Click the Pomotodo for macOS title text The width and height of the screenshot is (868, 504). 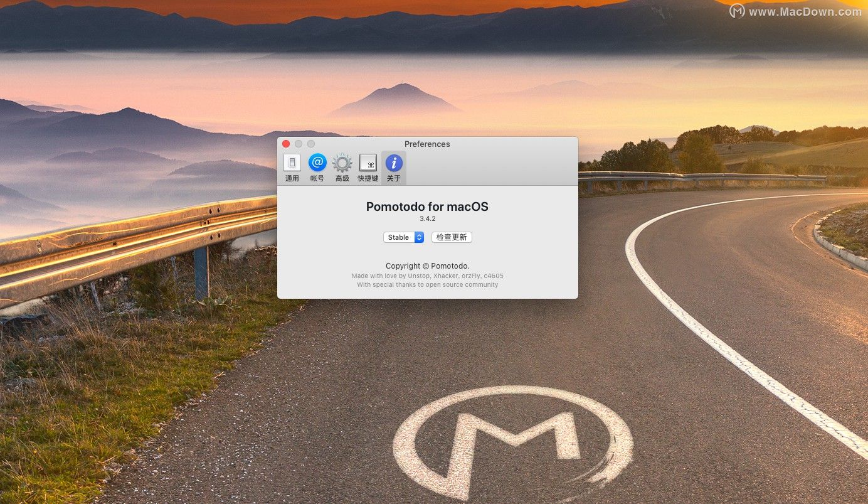[427, 206]
